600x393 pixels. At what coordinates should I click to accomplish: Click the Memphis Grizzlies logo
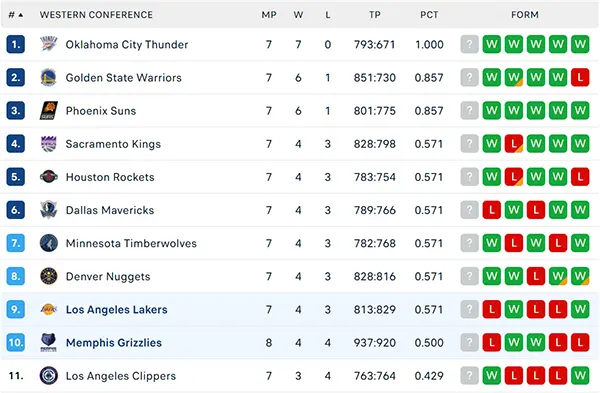pyautogui.click(x=49, y=342)
